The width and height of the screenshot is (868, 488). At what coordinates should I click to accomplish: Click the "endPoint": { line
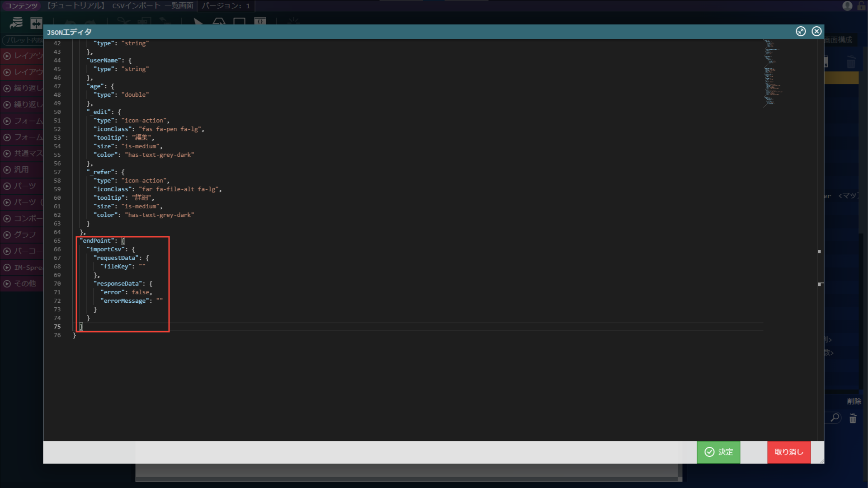pyautogui.click(x=102, y=240)
